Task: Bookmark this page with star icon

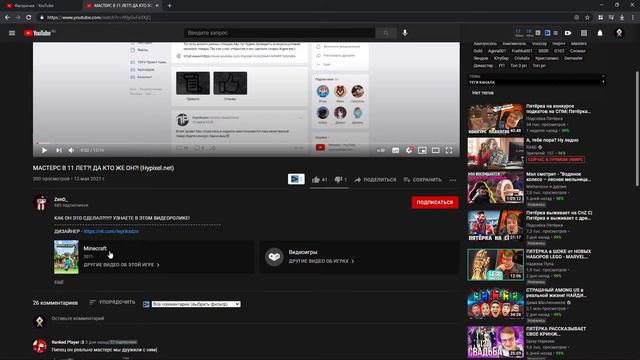Action: [587, 18]
